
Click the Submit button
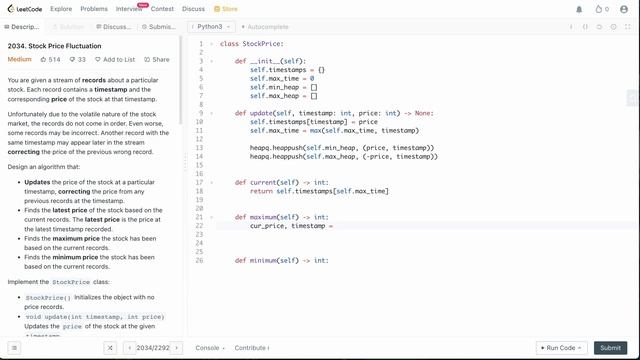tap(610, 348)
